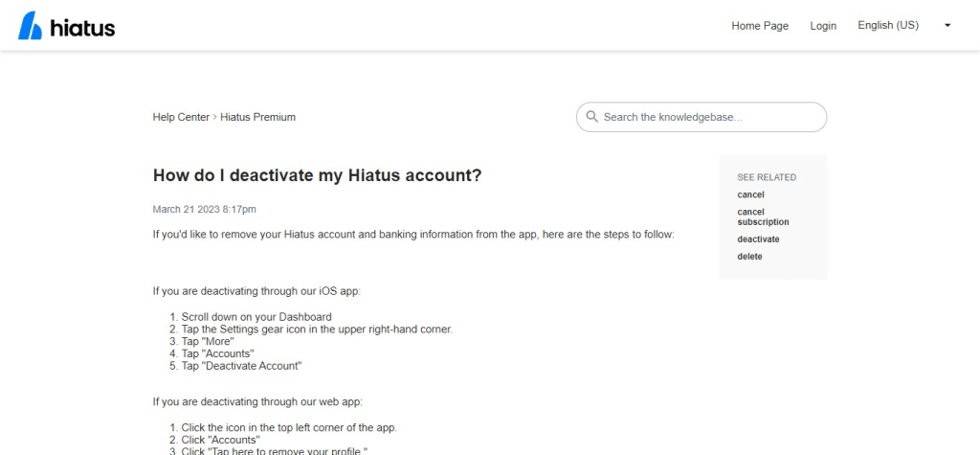The image size is (980, 455).
Task: Open the Home Page link
Action: 760,26
